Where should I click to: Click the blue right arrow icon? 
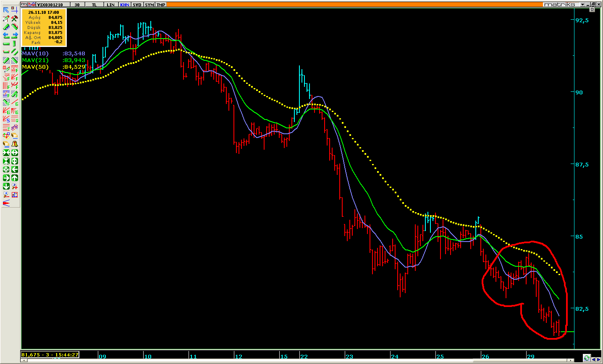(15, 35)
